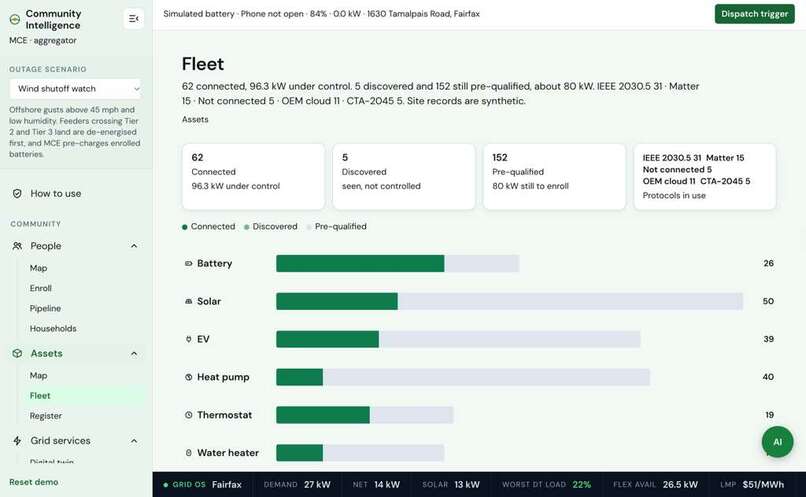Click the 5 Discovered summary card
Screen dimensions: 806x497
point(404,177)
